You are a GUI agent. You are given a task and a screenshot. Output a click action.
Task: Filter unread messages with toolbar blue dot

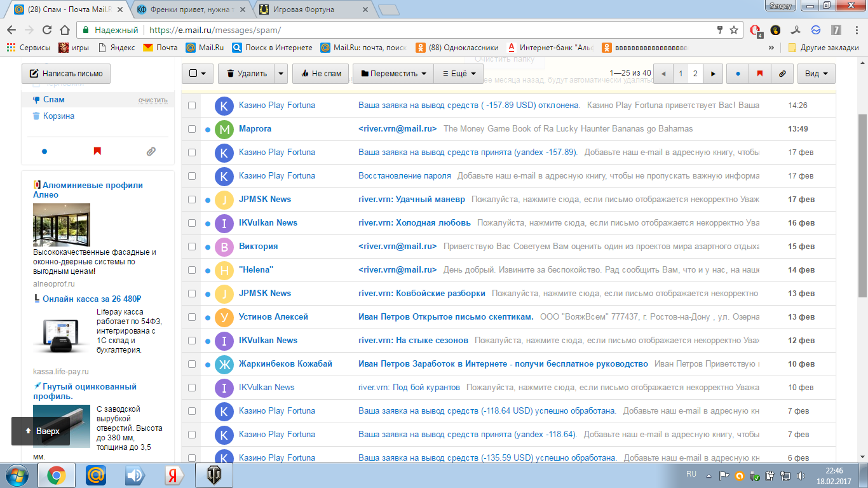coord(737,74)
